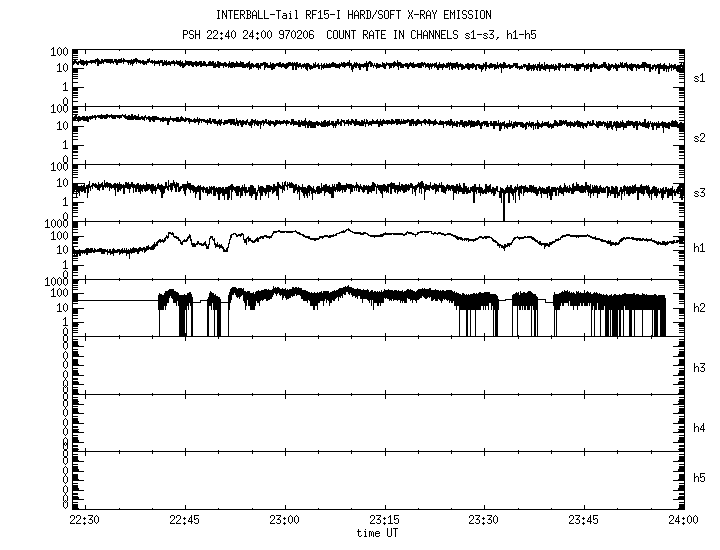Pick the 23:15 time axis label

384,520
